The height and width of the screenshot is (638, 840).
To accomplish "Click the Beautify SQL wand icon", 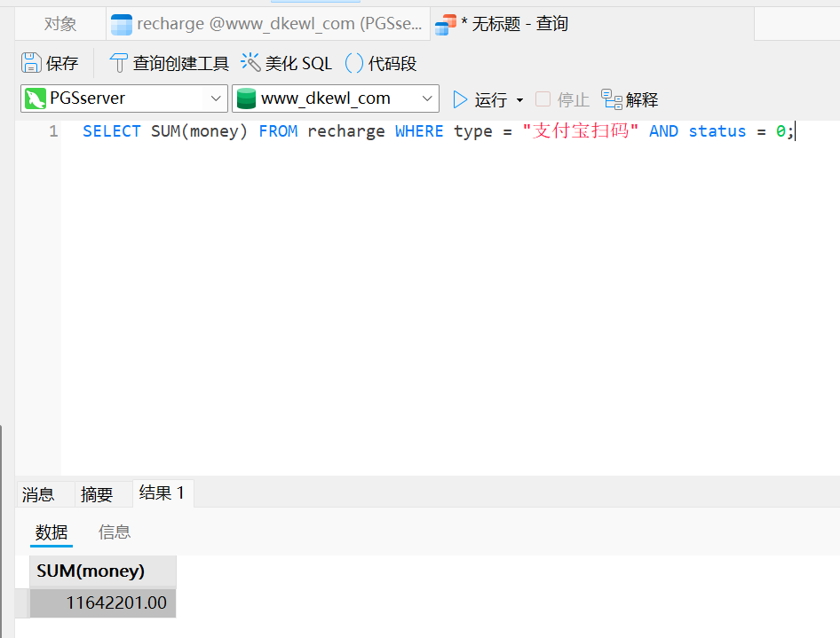I will 250,62.
